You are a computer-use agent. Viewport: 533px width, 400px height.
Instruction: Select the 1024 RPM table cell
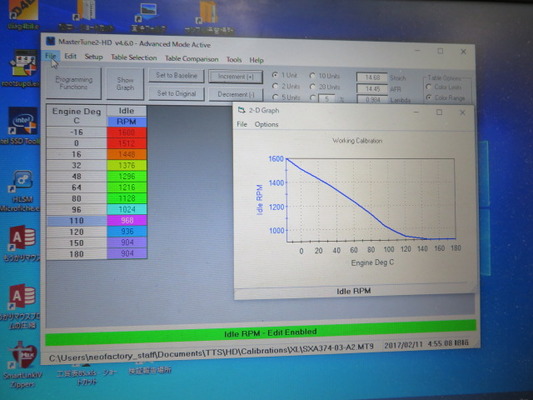[x=126, y=209]
